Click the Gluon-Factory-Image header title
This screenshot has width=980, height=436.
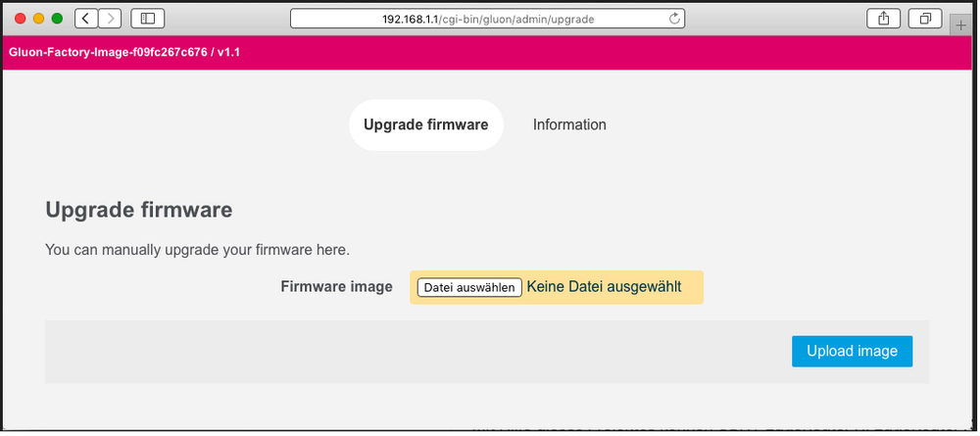pos(124,53)
